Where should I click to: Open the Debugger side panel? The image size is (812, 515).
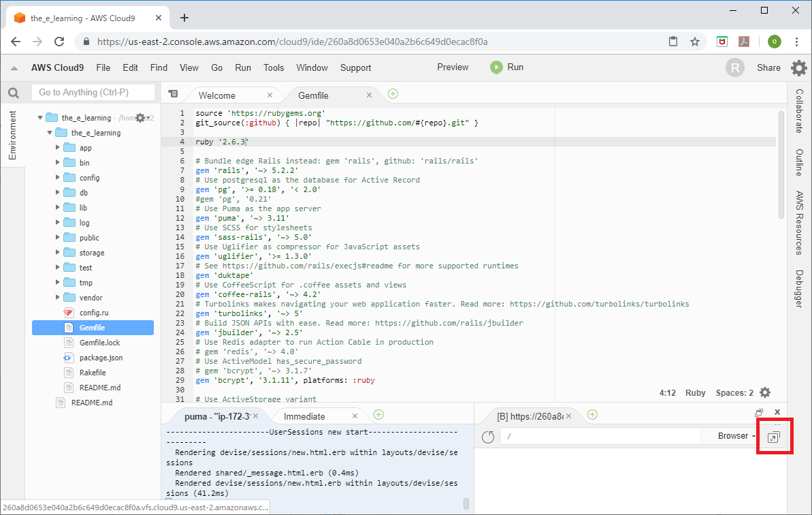pyautogui.click(x=799, y=289)
